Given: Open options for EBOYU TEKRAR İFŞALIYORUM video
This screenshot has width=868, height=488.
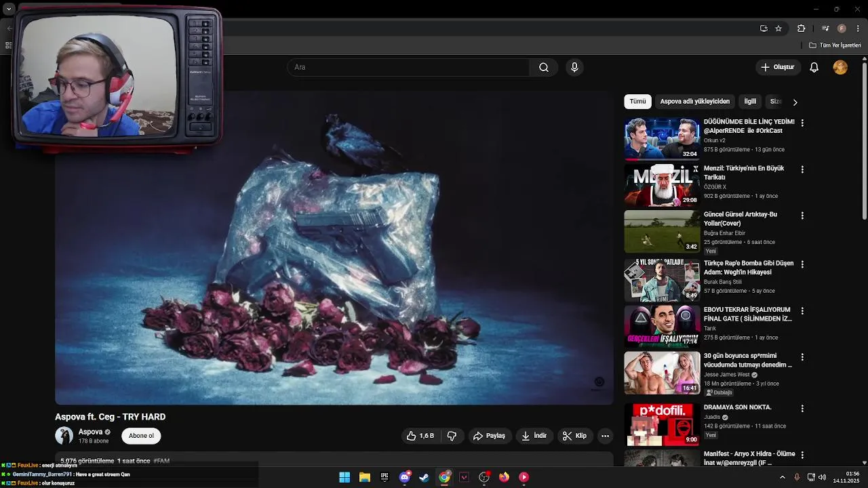Looking at the screenshot, I should pyautogui.click(x=802, y=310).
